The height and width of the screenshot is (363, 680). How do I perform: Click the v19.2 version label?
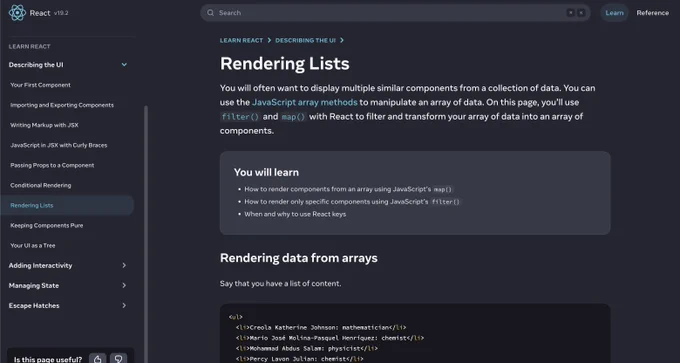coord(61,13)
